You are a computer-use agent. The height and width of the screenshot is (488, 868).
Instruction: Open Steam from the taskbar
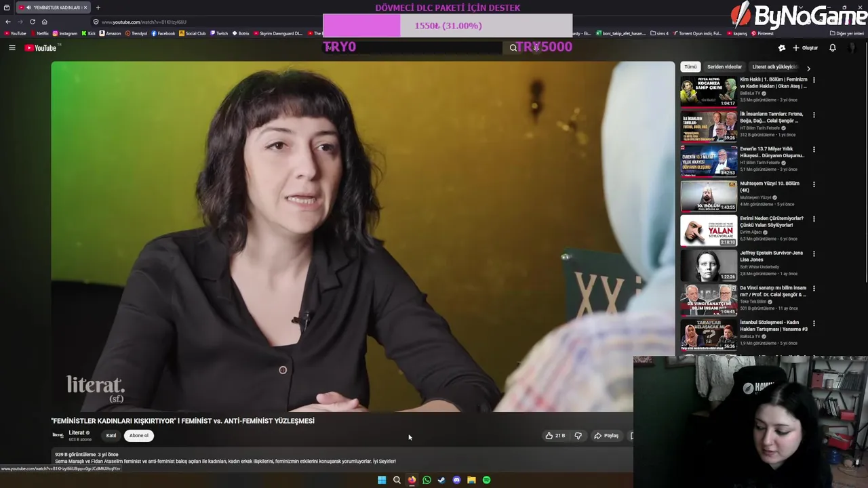point(441,480)
